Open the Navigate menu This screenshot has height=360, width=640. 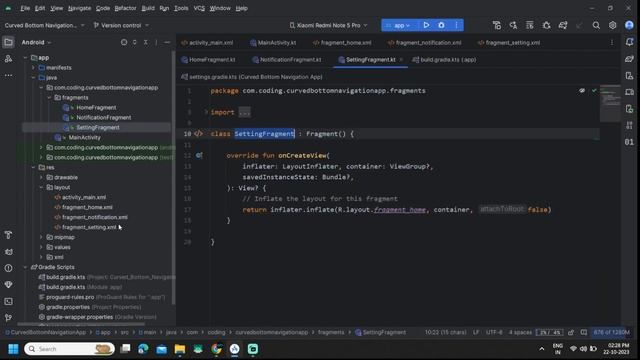tap(79, 8)
